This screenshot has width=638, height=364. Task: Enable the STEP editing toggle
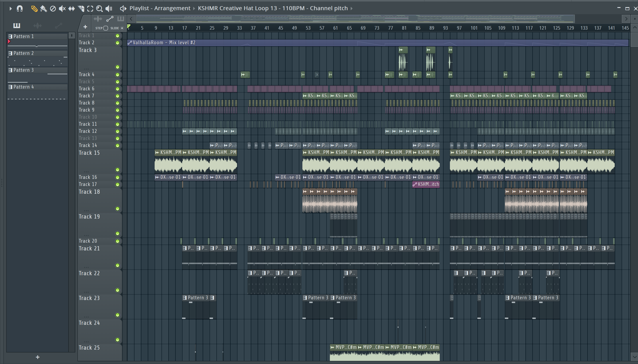106,28
